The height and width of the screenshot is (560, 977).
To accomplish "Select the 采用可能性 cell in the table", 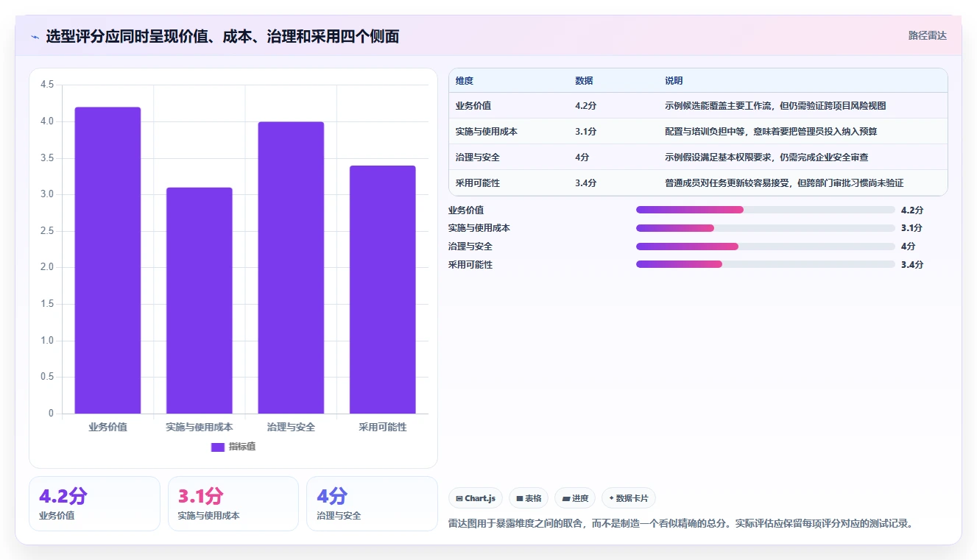I will click(478, 183).
